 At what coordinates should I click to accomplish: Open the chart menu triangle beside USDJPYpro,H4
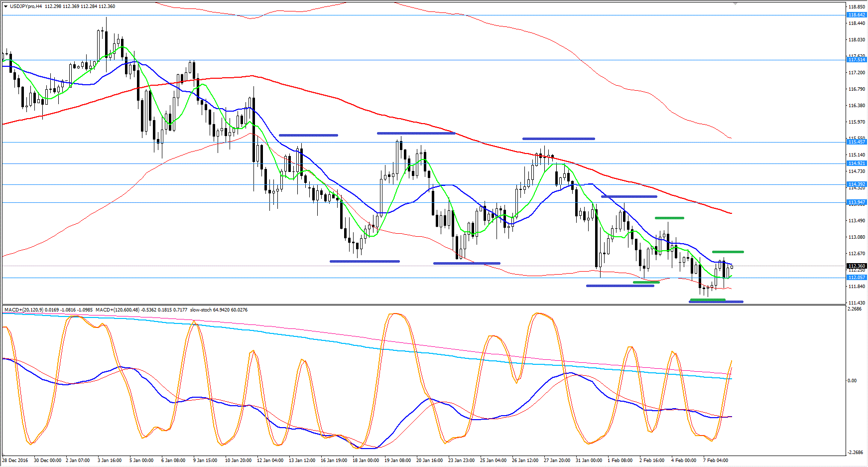click(x=6, y=6)
